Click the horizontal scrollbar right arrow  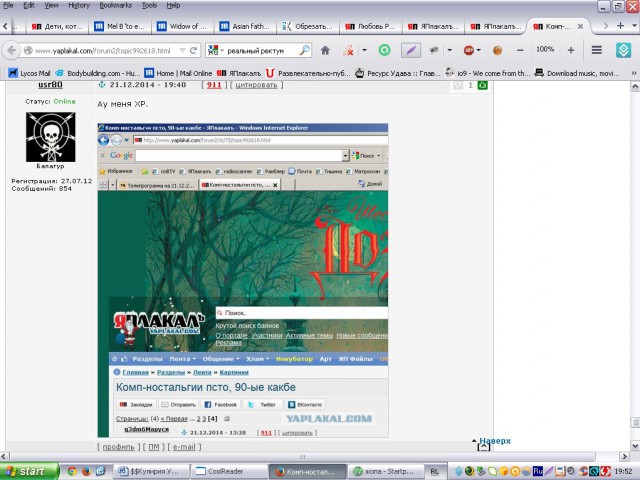coord(624,456)
